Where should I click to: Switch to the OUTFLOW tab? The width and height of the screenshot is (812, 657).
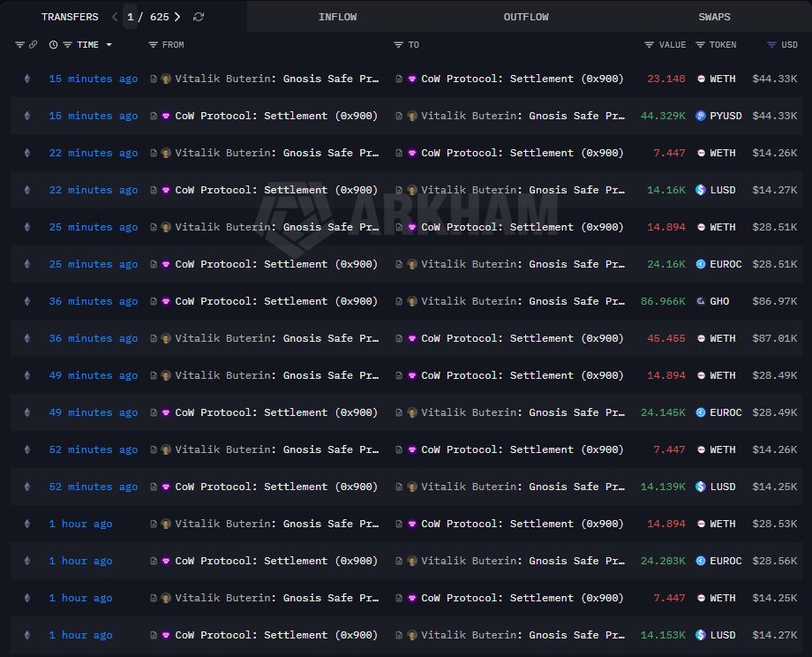(x=526, y=17)
